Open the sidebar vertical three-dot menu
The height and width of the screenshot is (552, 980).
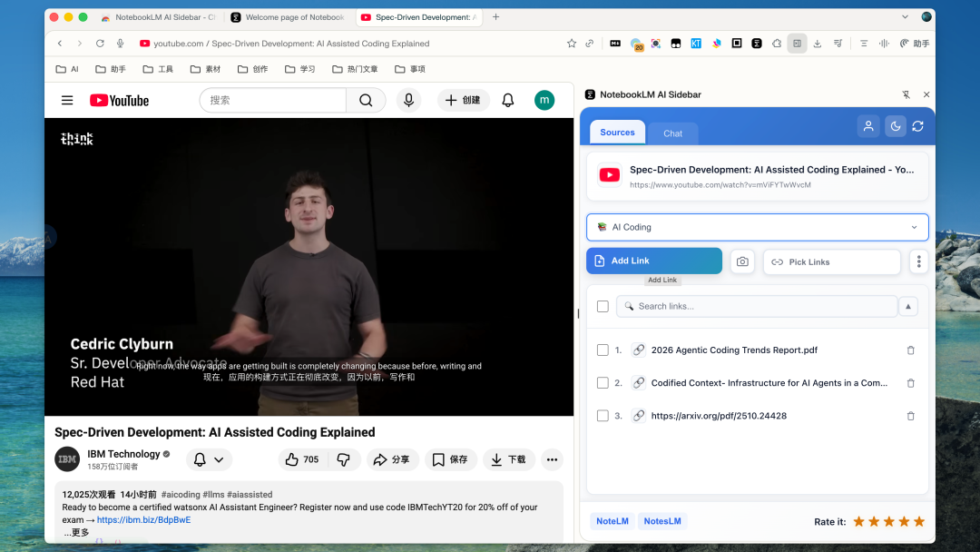tap(918, 262)
